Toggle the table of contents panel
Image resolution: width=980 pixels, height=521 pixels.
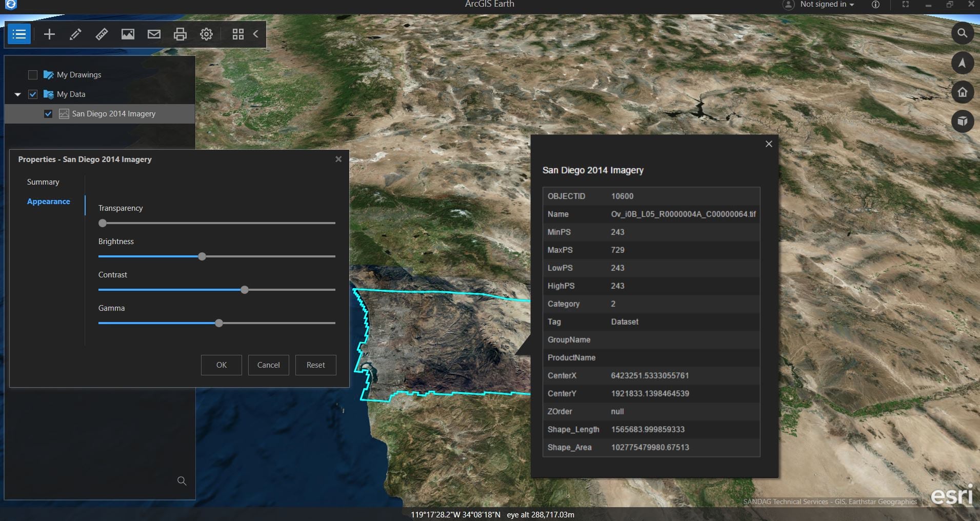(19, 34)
